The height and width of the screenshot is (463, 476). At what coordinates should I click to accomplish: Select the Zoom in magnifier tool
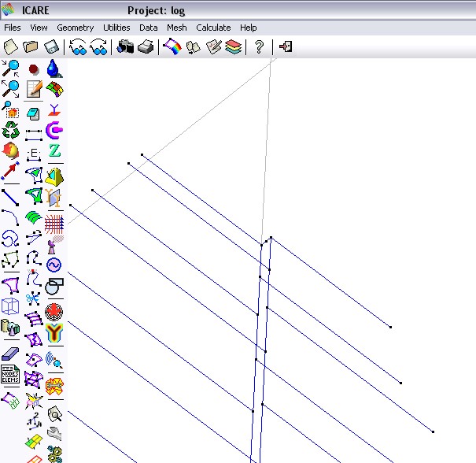click(11, 69)
